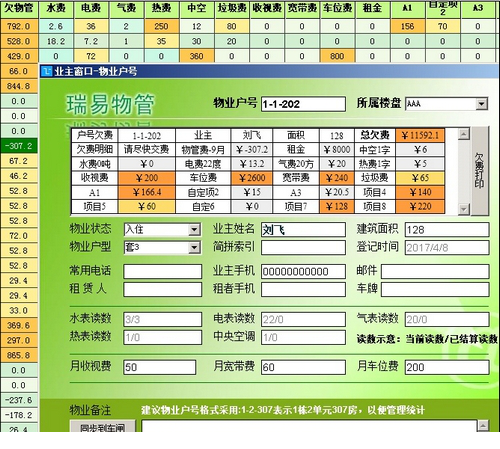Click the 常用电话 input field
Image resolution: width=500 pixels, height=449 pixels.
tap(163, 272)
